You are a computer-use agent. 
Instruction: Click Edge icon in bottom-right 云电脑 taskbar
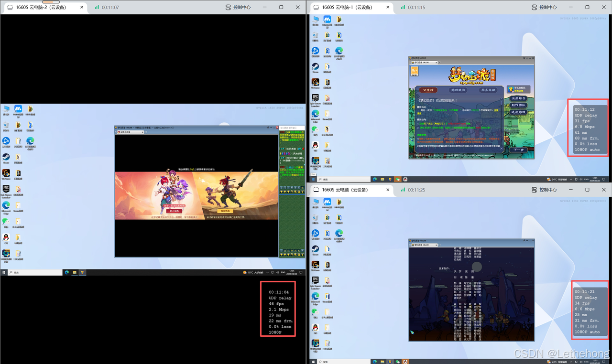[374, 361]
